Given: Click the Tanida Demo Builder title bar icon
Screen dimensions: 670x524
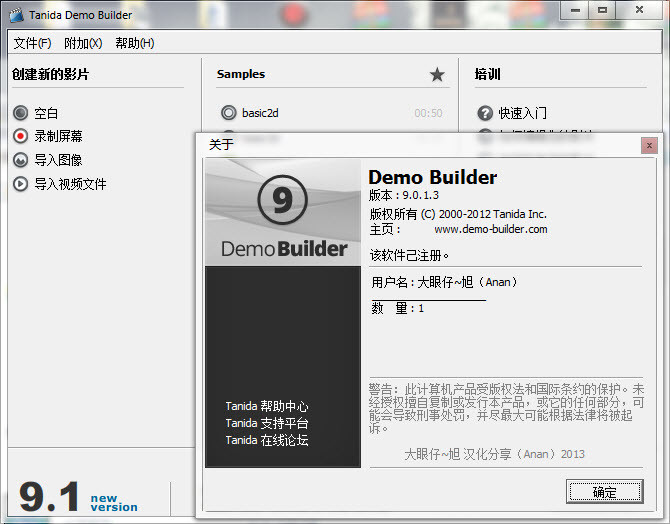Looking at the screenshot, I should point(17,15).
